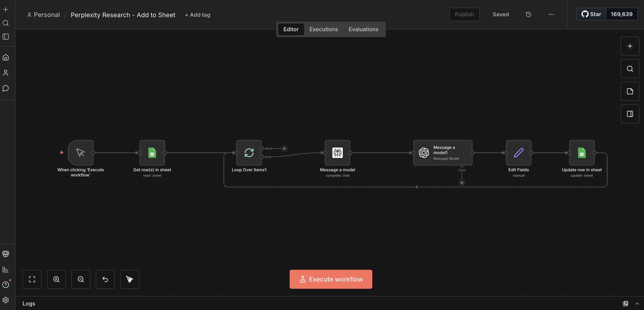Star the repository on GitHub
This screenshot has height=310, width=644.
tap(591, 14)
